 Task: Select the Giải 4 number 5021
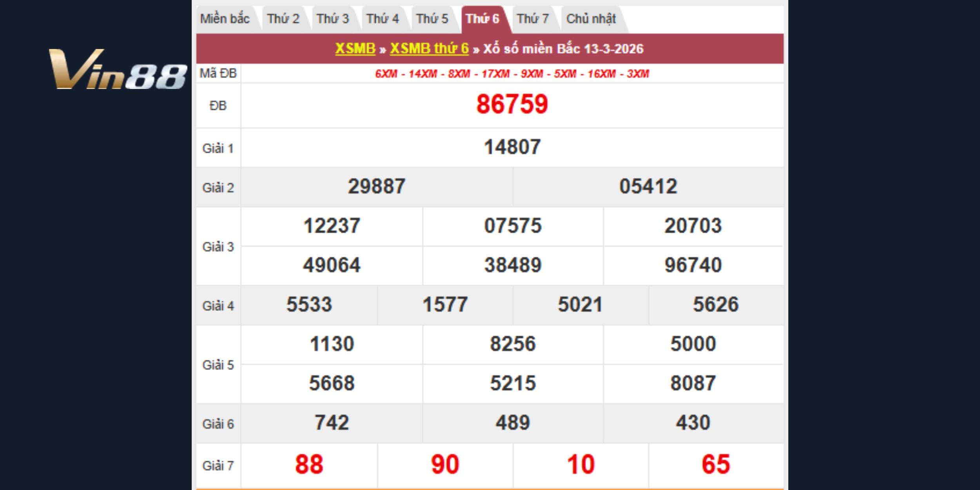[x=580, y=305]
